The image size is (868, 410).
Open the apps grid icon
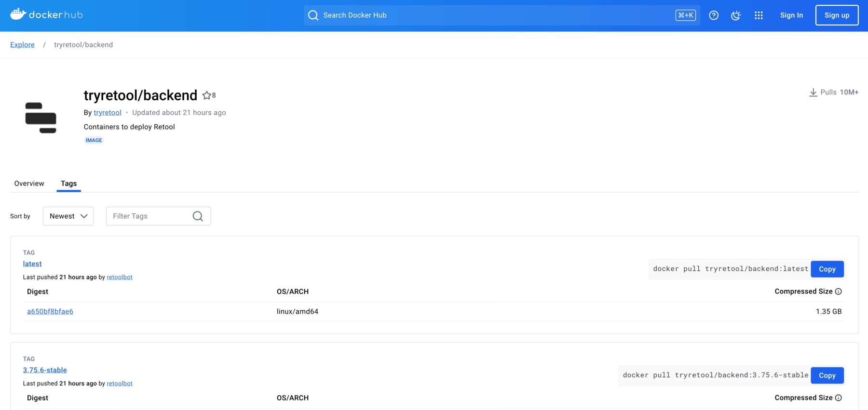tap(759, 15)
